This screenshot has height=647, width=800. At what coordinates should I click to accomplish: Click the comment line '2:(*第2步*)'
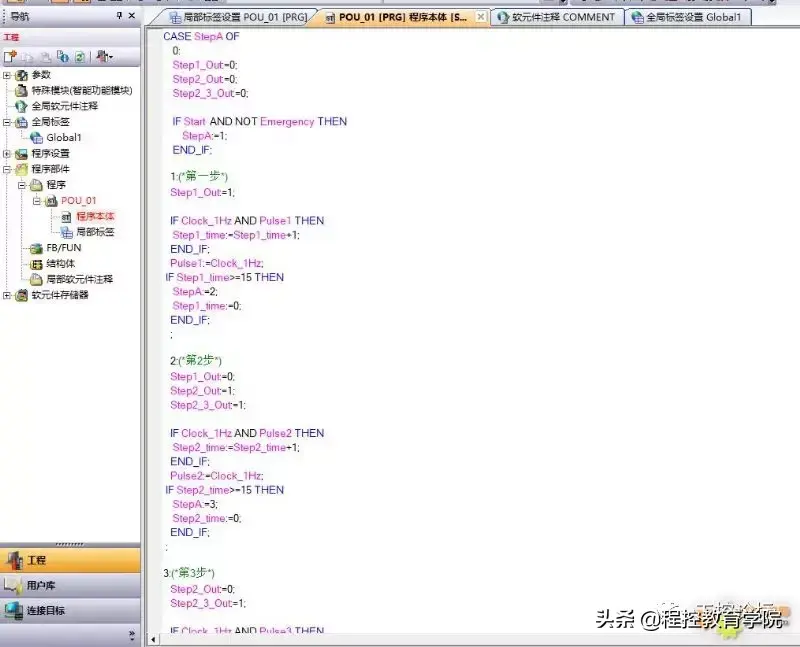[196, 361]
